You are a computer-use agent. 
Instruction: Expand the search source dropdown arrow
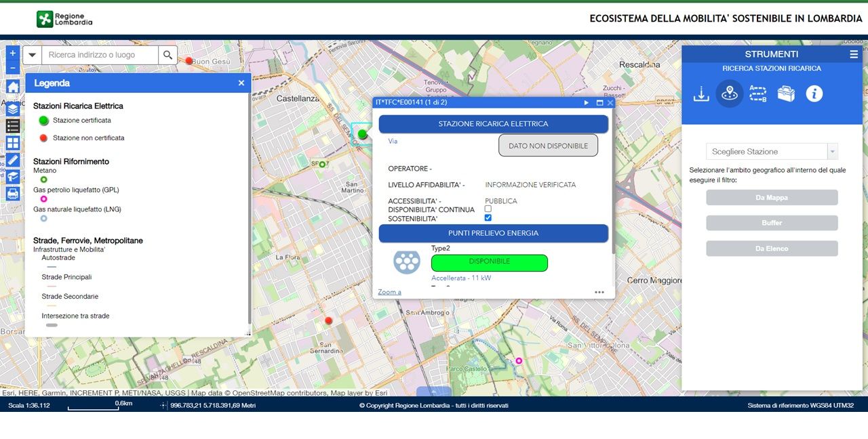[32, 55]
